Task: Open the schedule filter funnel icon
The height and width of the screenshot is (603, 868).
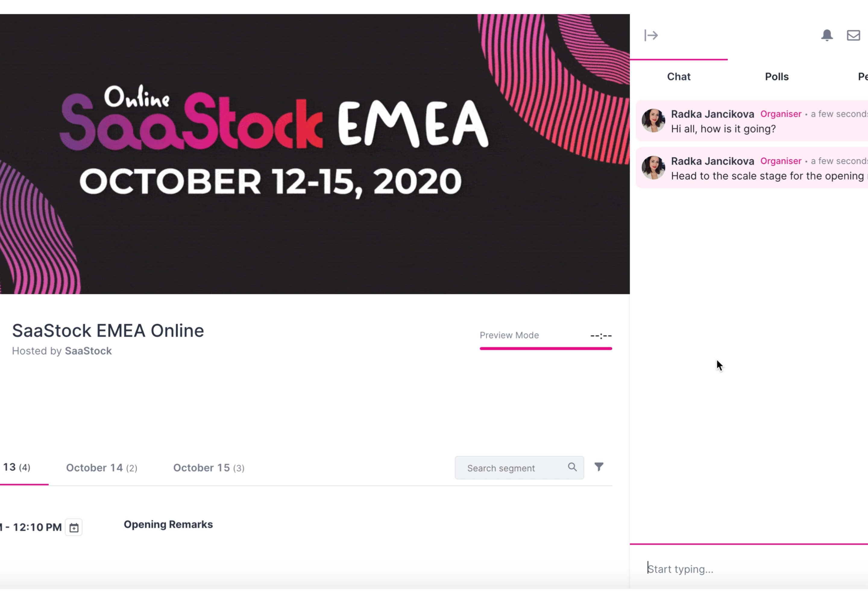Action: [x=599, y=467]
